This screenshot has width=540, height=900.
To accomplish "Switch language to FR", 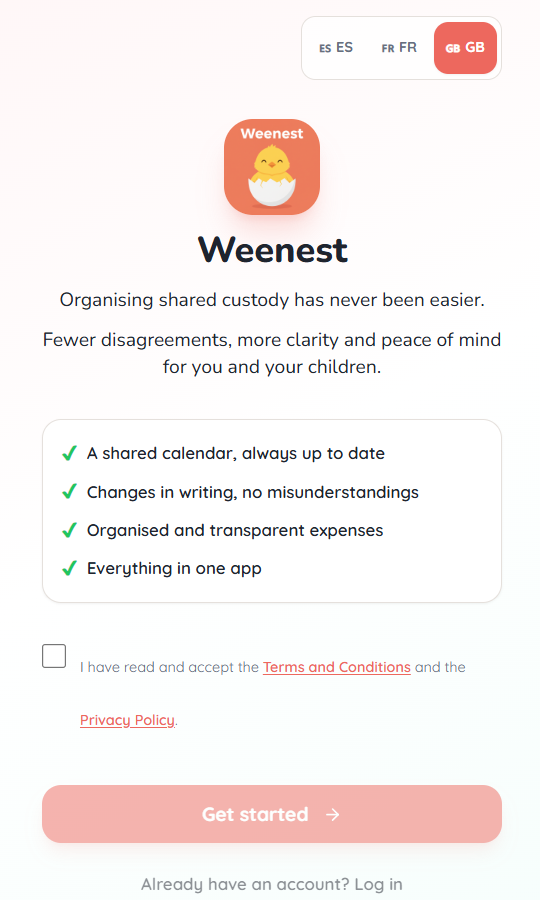I will coord(399,48).
